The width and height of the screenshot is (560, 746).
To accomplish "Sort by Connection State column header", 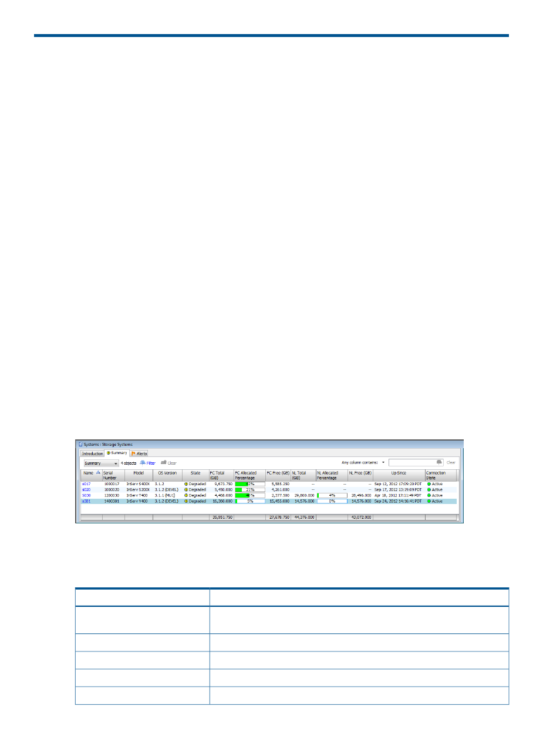I will (441, 475).
